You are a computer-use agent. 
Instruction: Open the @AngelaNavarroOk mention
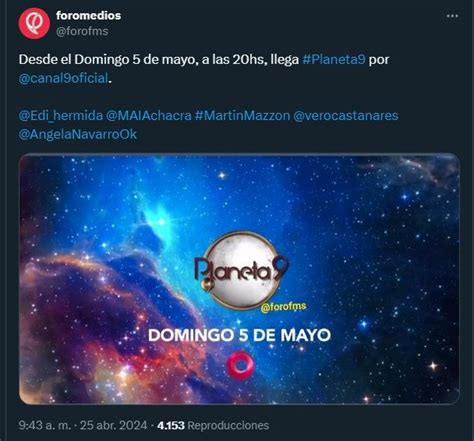click(x=78, y=134)
